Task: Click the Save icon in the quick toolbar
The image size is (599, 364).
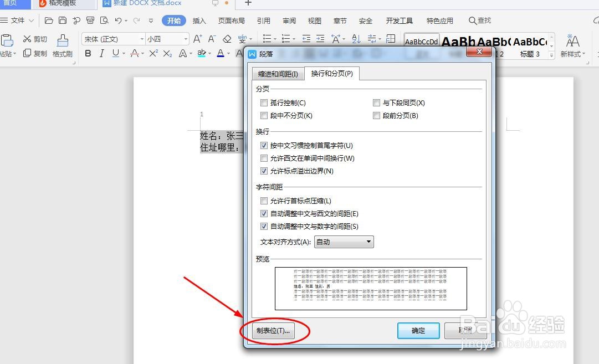Action: [63, 20]
